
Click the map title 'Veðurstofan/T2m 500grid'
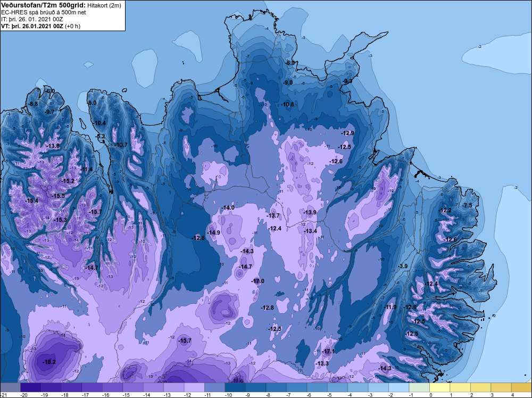pos(44,5)
